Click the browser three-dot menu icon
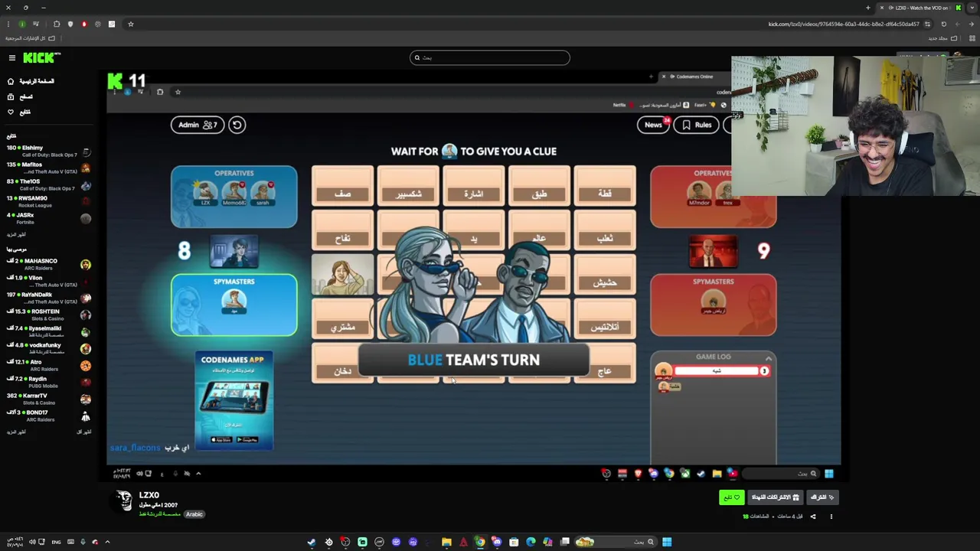Image resolution: width=980 pixels, height=551 pixels. (x=8, y=24)
